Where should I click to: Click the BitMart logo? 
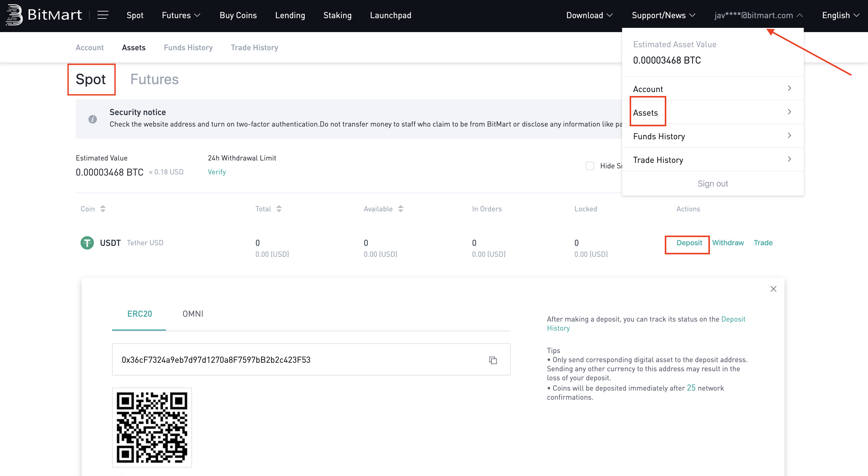coord(44,15)
